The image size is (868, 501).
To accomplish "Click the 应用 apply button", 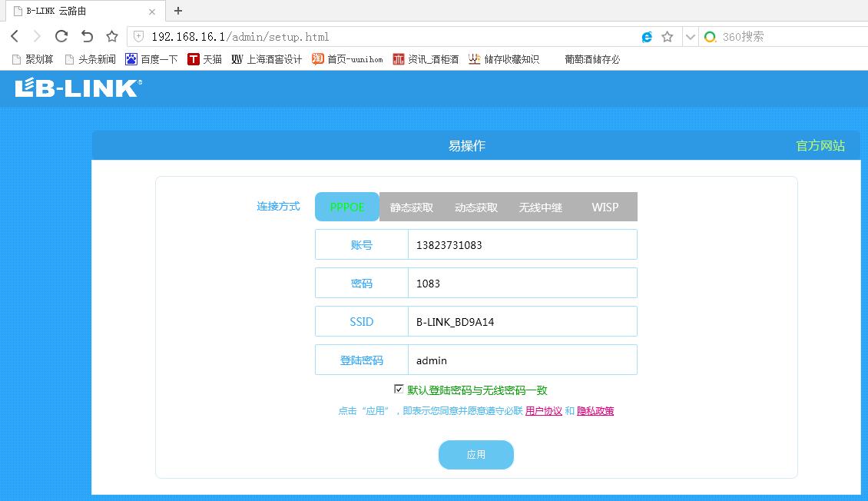I will tap(476, 454).
